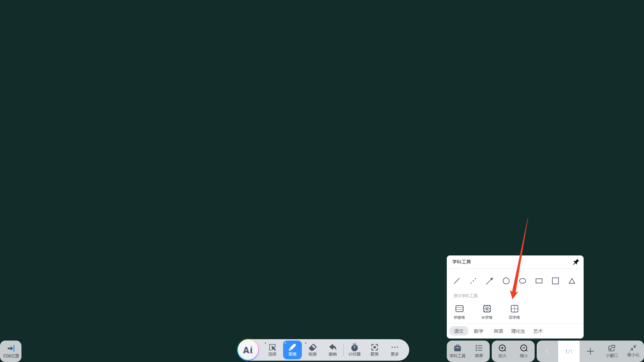Click 切换位置 to switch toolbar position
The height and width of the screenshot is (362, 644).
pos(11,351)
